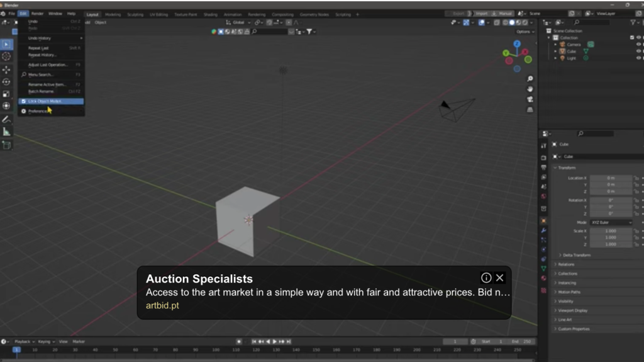
Task: Switch perspective/orthographic grid icon
Action: 530,110
